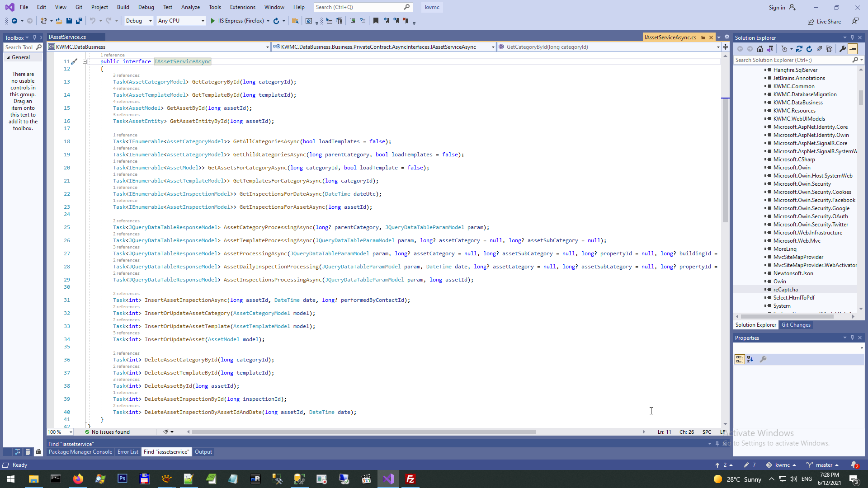Click the Save All toolbar icon

79,21
